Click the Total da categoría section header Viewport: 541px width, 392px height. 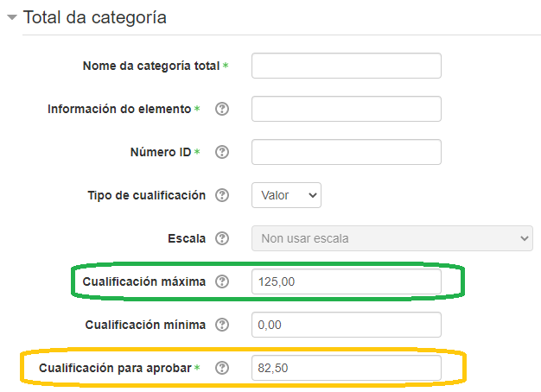[95, 17]
